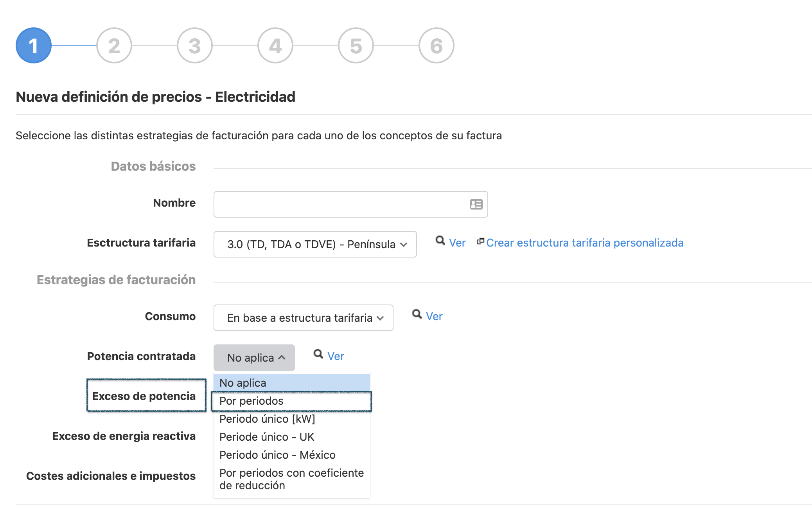Click 'Crear estructura tarifaria personalizada' link
The image size is (812, 508).
(x=585, y=243)
